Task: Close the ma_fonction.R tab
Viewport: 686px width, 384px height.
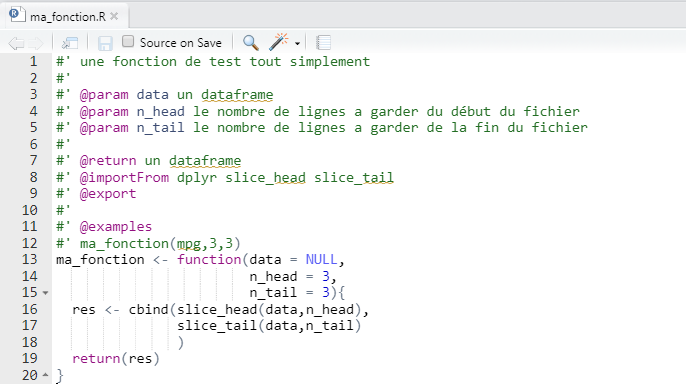Action: click(114, 16)
